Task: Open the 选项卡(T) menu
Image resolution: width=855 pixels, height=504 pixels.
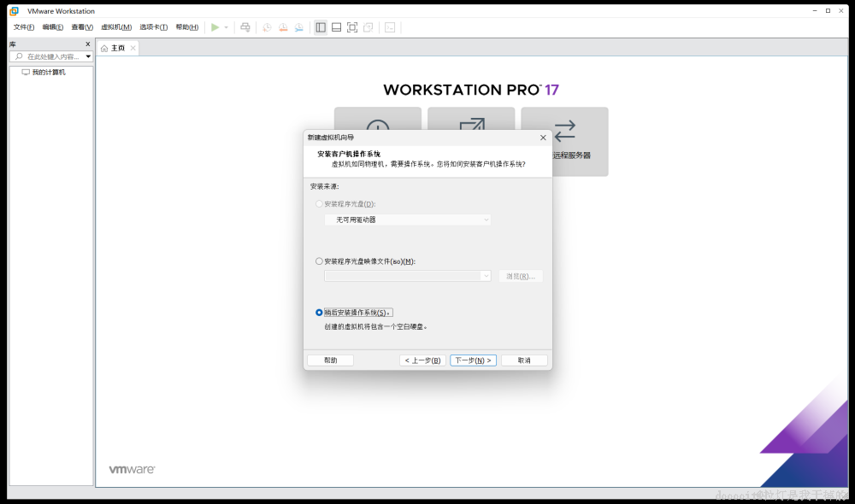Action: [153, 27]
